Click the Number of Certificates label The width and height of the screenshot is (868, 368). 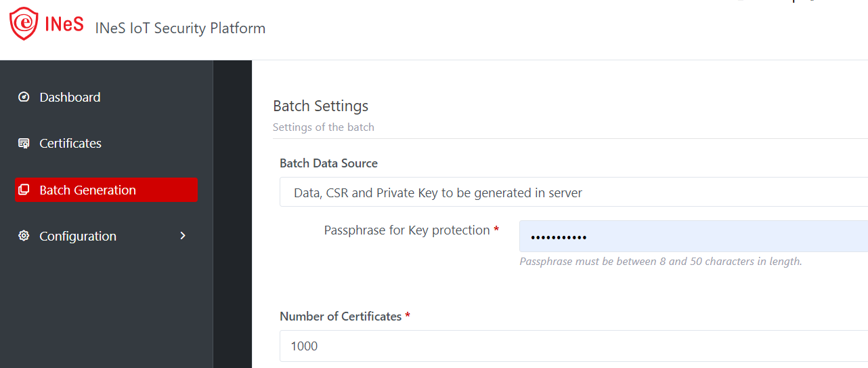coord(341,316)
